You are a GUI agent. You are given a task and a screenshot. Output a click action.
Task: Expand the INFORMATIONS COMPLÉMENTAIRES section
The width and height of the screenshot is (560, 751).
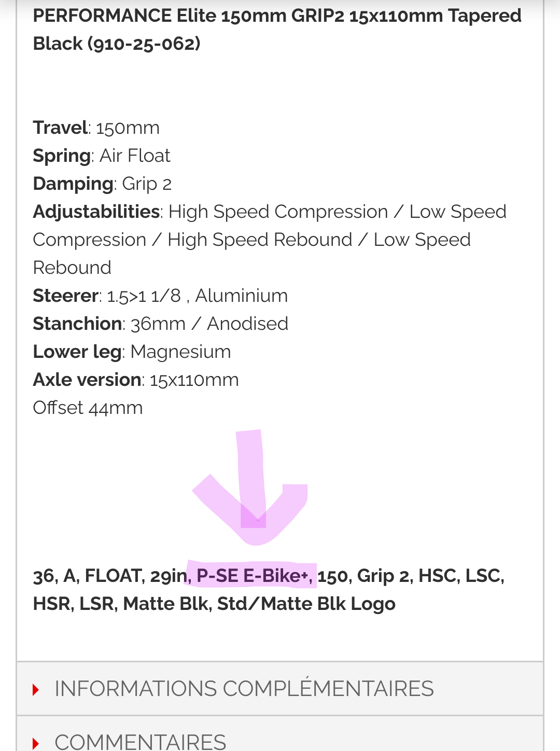pyautogui.click(x=244, y=689)
